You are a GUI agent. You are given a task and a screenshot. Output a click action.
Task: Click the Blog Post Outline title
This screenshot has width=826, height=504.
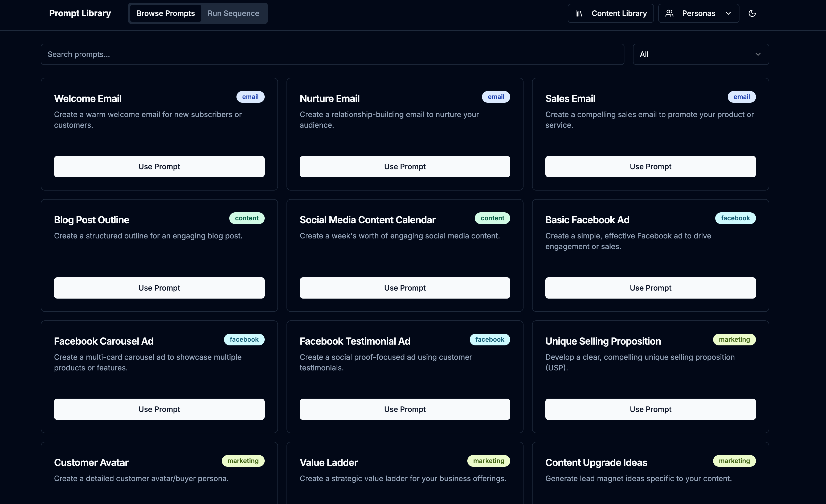(92, 220)
